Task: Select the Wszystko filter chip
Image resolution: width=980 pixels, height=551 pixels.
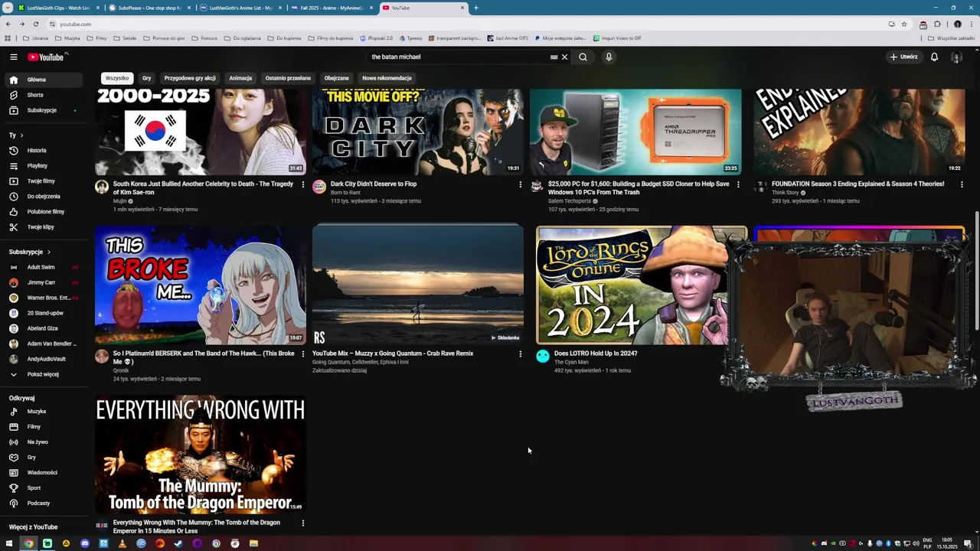Action: (x=117, y=78)
